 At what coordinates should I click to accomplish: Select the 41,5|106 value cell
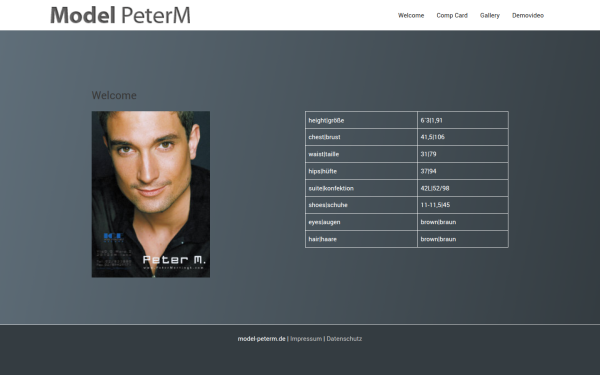(463, 137)
